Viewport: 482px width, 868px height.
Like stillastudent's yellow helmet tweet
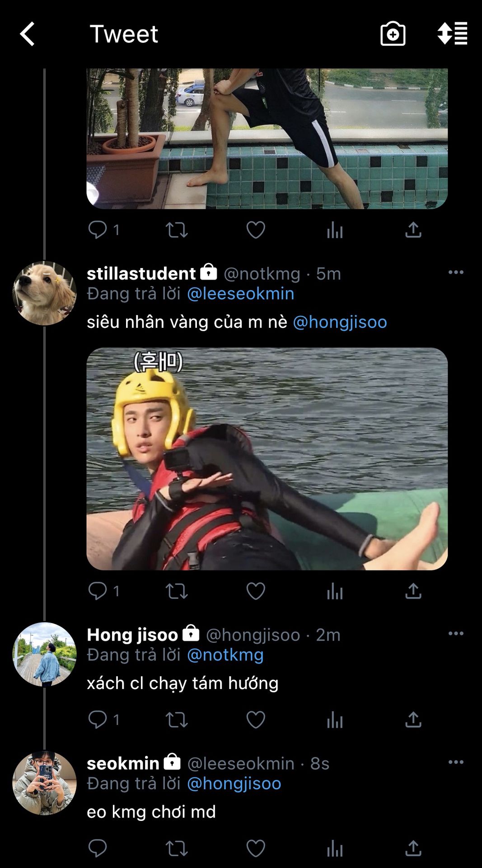pos(256,591)
